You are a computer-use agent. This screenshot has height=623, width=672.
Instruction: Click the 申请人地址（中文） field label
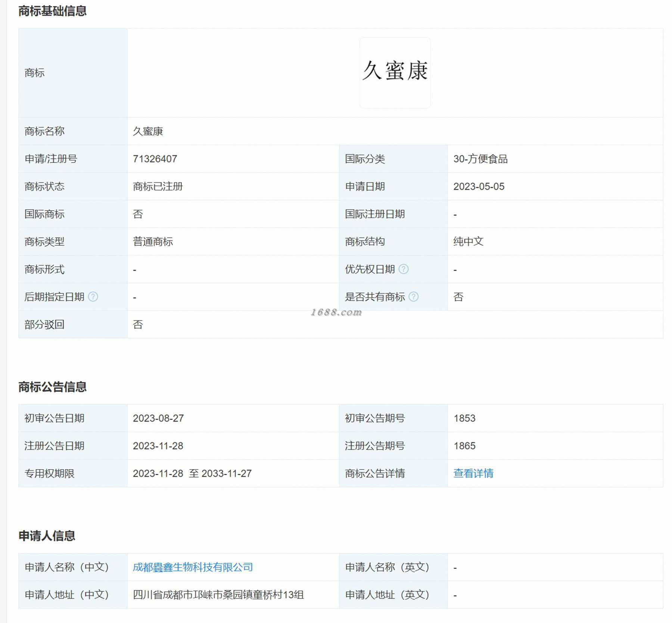coord(67,595)
